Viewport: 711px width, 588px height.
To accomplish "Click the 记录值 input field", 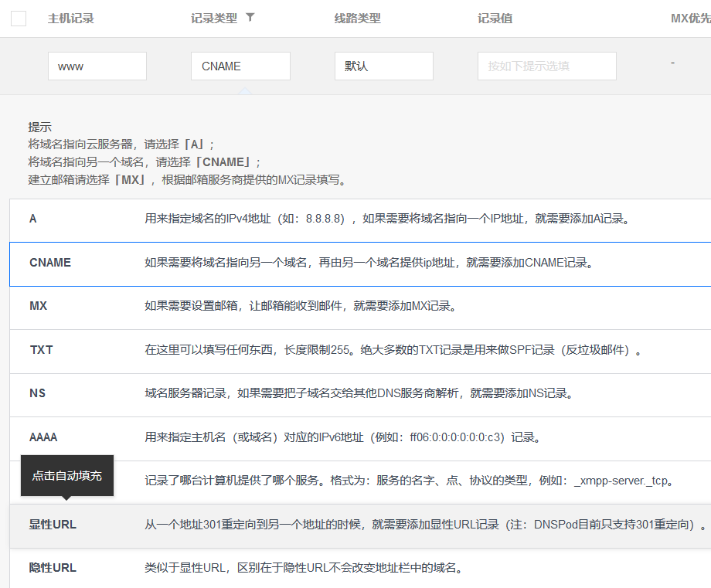I will 546,66.
